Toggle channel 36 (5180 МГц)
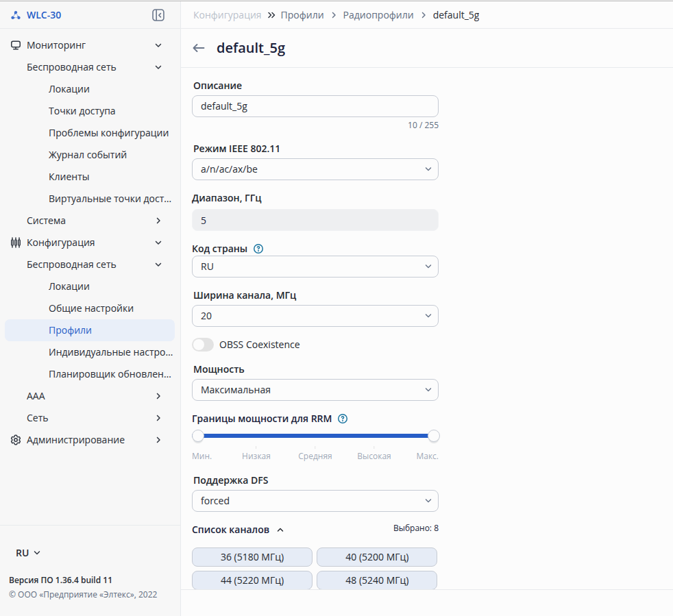The width and height of the screenshot is (673, 616). (252, 557)
